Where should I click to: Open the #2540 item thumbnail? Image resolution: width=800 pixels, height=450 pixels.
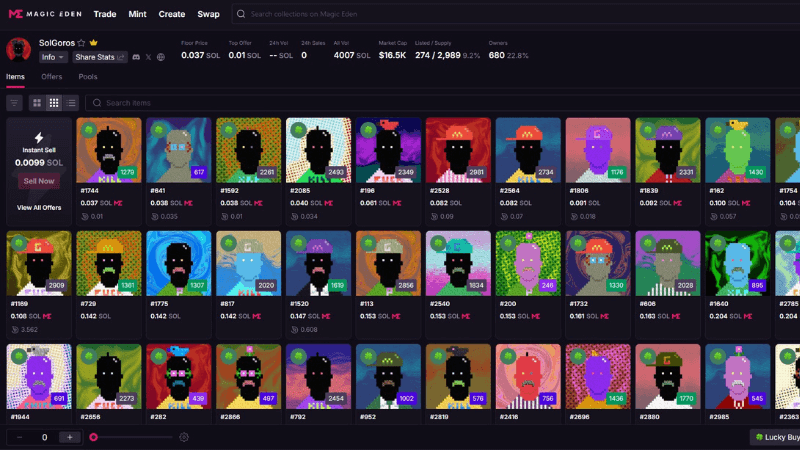coord(458,263)
